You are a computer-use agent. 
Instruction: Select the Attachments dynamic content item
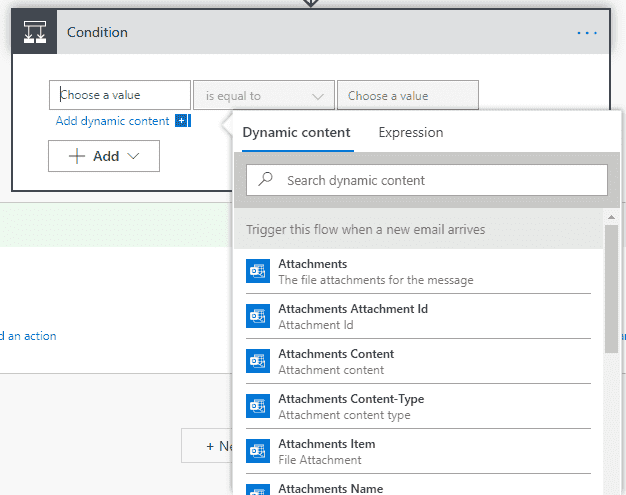[418, 271]
